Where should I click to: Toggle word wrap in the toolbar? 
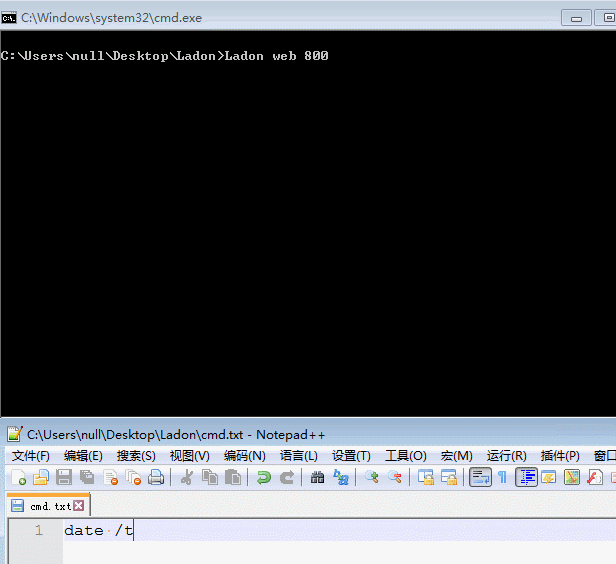480,478
